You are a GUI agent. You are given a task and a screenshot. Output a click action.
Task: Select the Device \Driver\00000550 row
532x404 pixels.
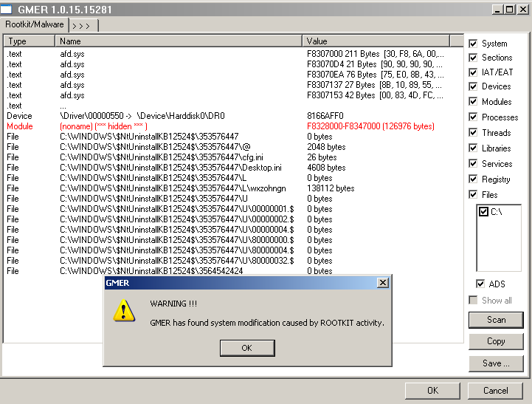point(233,116)
